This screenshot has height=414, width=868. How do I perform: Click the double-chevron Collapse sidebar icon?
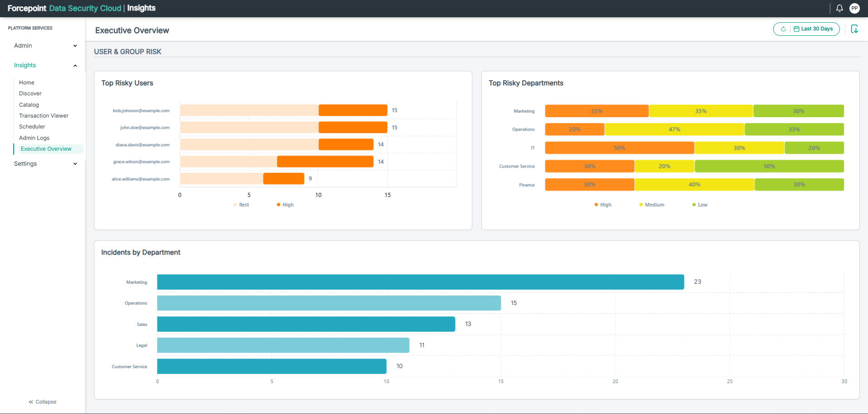click(31, 402)
